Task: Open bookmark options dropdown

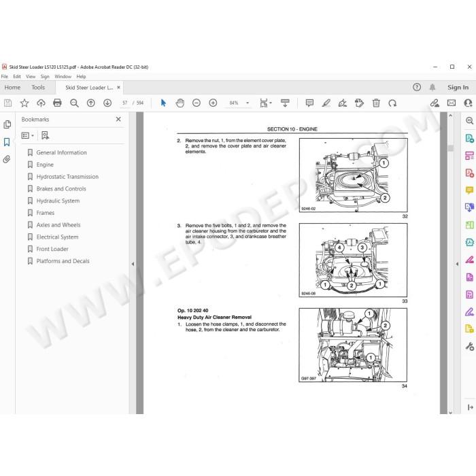Action: click(28, 135)
